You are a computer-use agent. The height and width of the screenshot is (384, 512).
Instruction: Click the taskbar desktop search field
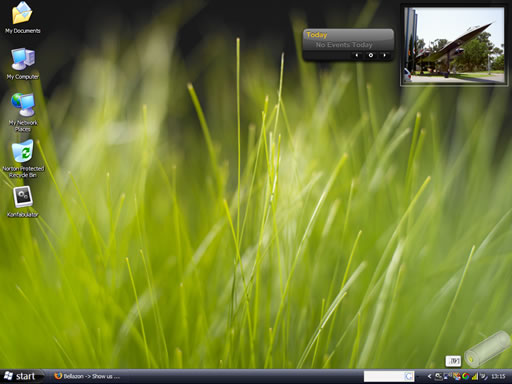(x=384, y=376)
